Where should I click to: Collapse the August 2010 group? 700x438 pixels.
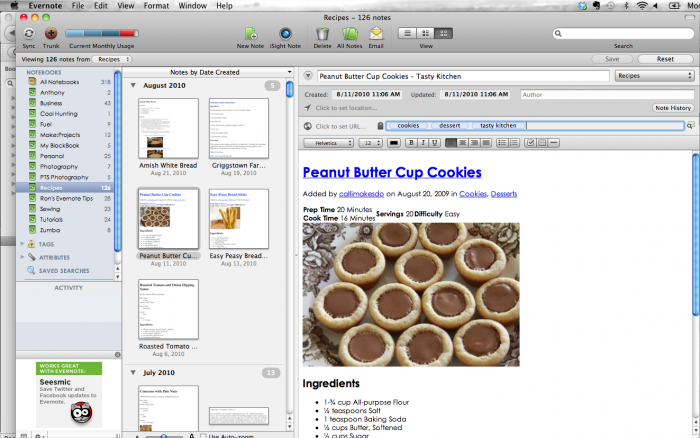(x=133, y=85)
